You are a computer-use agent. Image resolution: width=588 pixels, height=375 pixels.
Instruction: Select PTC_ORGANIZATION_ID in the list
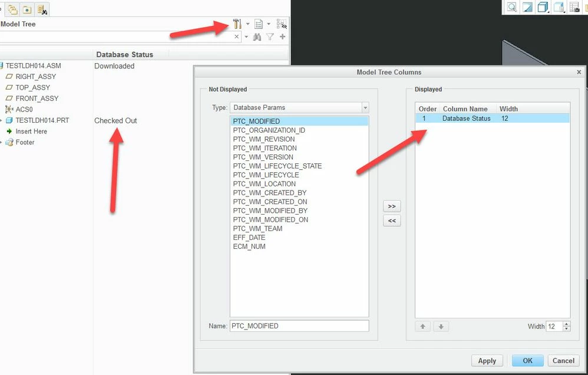(x=299, y=130)
